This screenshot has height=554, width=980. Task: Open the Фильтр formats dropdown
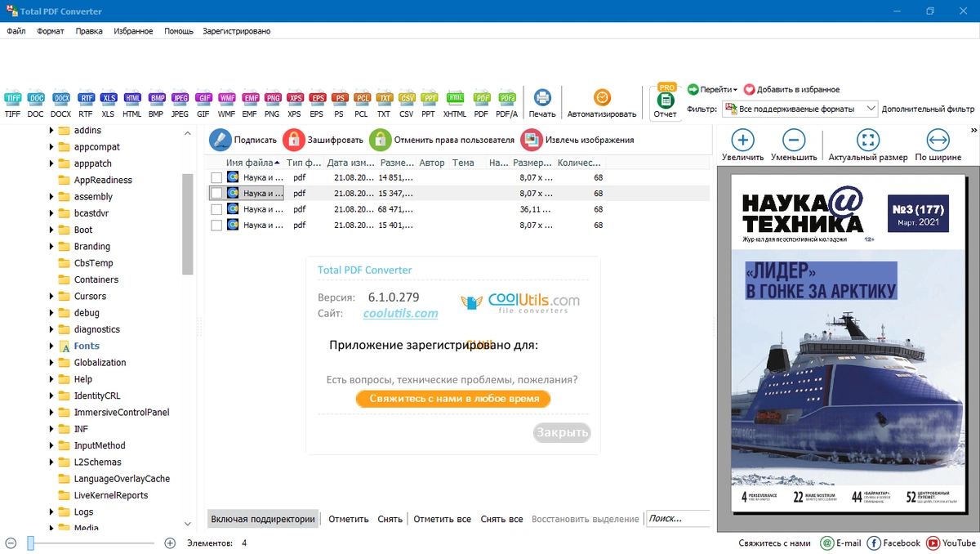point(800,109)
